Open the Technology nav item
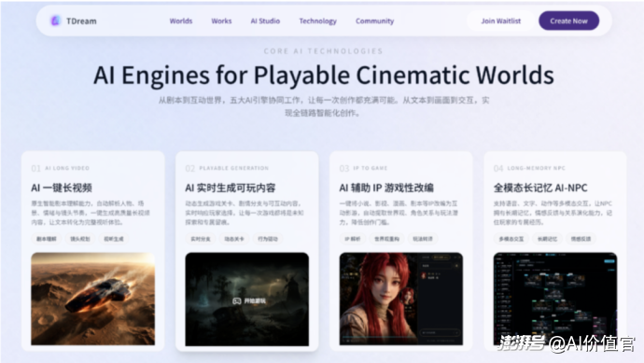This screenshot has width=644, height=363. coord(317,21)
